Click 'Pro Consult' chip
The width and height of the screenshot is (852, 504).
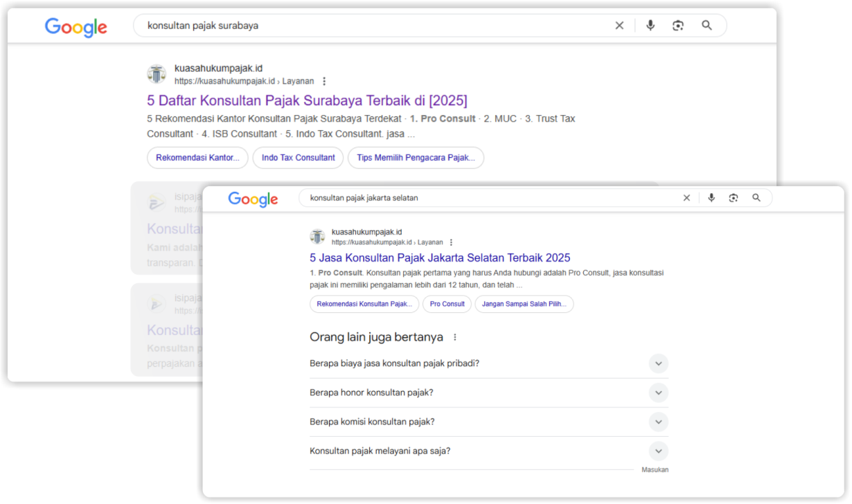coord(447,304)
